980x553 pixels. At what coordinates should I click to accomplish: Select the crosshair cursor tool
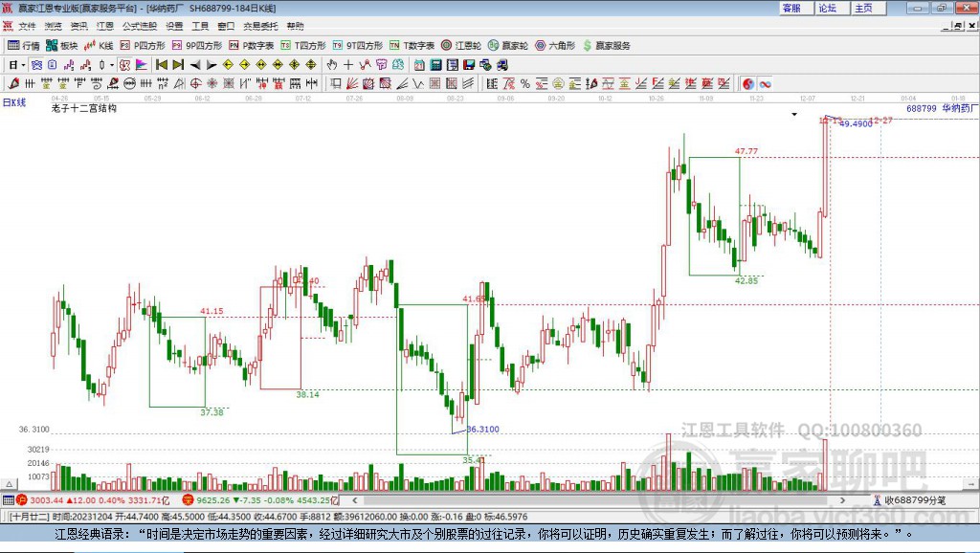click(x=348, y=65)
